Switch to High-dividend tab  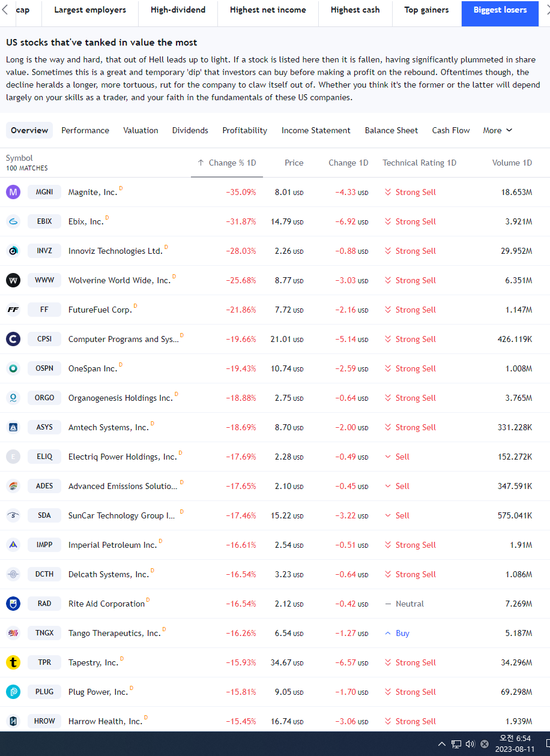click(178, 10)
